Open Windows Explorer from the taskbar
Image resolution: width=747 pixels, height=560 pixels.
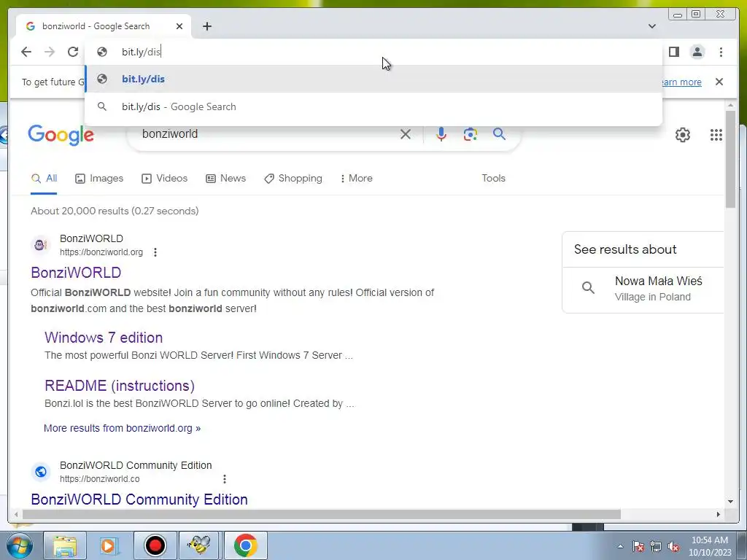[65, 545]
